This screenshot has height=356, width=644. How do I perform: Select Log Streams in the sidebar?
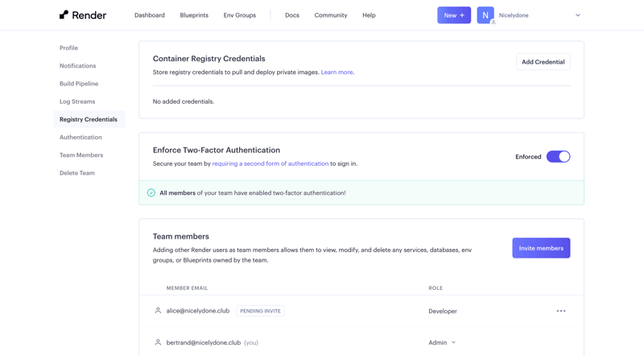77,101
